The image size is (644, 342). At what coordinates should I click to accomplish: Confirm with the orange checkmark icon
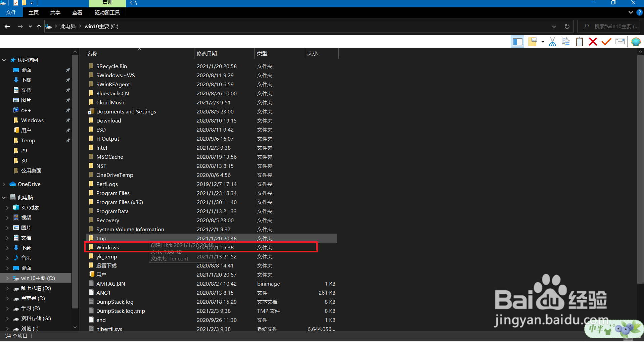point(606,41)
